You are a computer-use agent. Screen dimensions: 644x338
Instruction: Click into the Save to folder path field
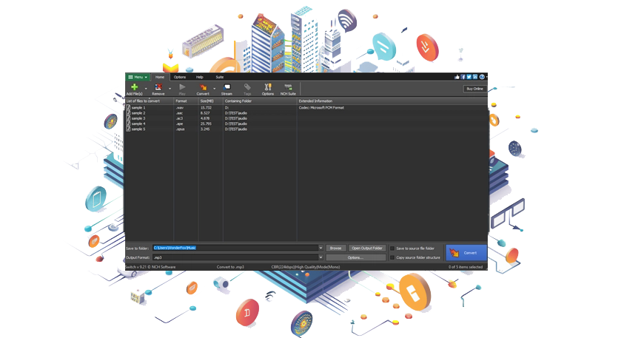click(235, 248)
